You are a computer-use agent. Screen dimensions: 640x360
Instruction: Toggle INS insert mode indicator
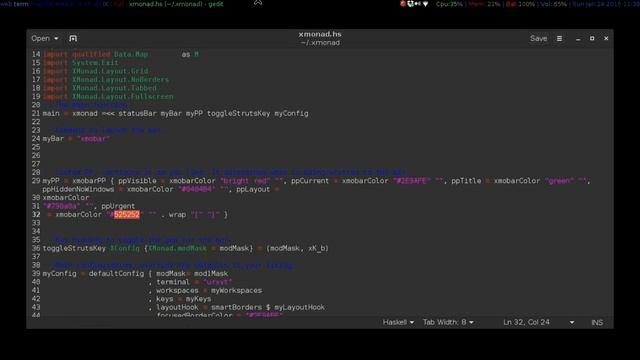tap(597, 322)
